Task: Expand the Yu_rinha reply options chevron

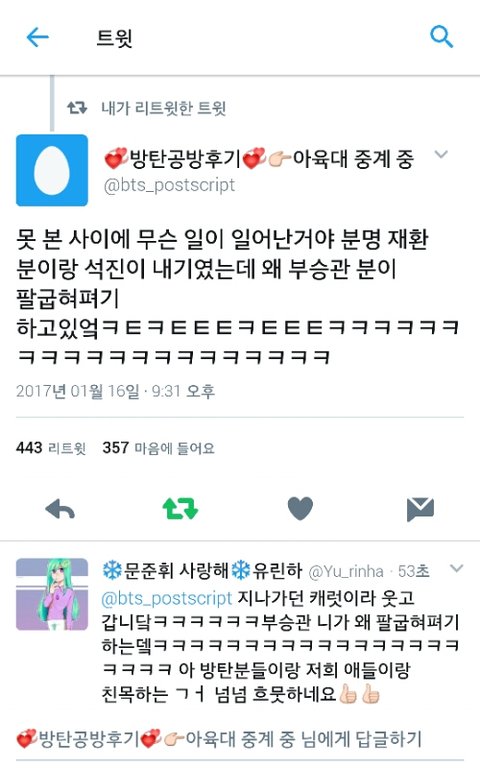Action: click(x=456, y=569)
